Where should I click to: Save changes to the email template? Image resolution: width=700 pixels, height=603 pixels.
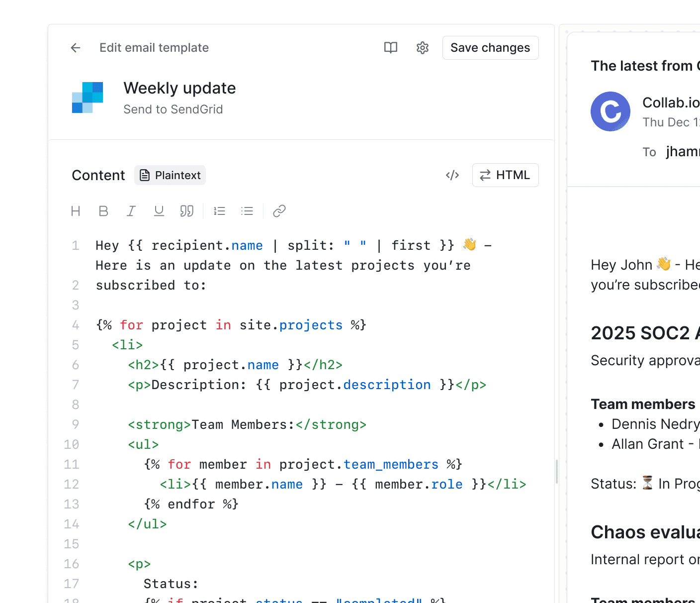coord(490,48)
